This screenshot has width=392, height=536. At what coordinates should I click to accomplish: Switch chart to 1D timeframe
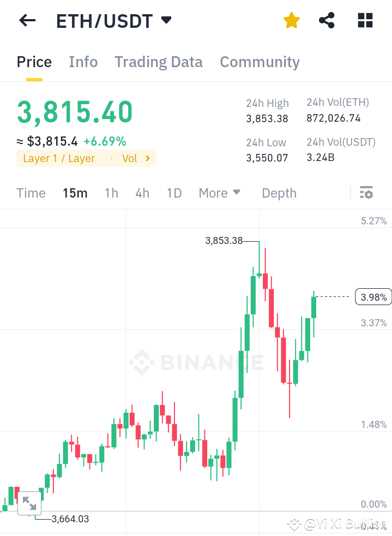click(x=174, y=193)
